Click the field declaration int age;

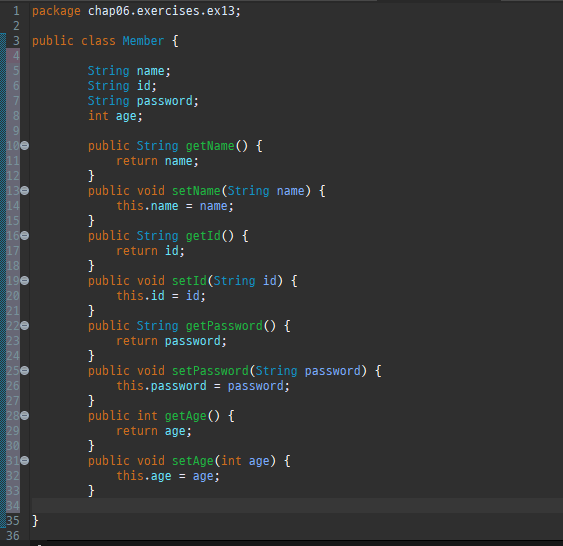pyautogui.click(x=115, y=116)
